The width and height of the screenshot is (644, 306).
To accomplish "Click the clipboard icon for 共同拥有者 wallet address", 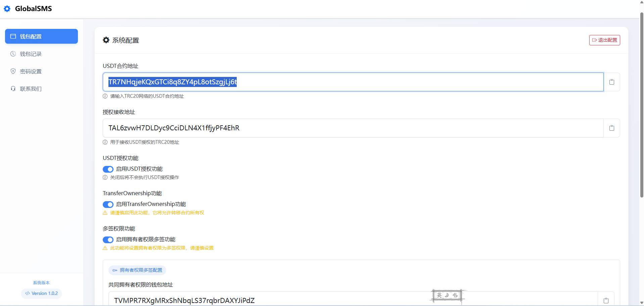I will [x=606, y=300].
